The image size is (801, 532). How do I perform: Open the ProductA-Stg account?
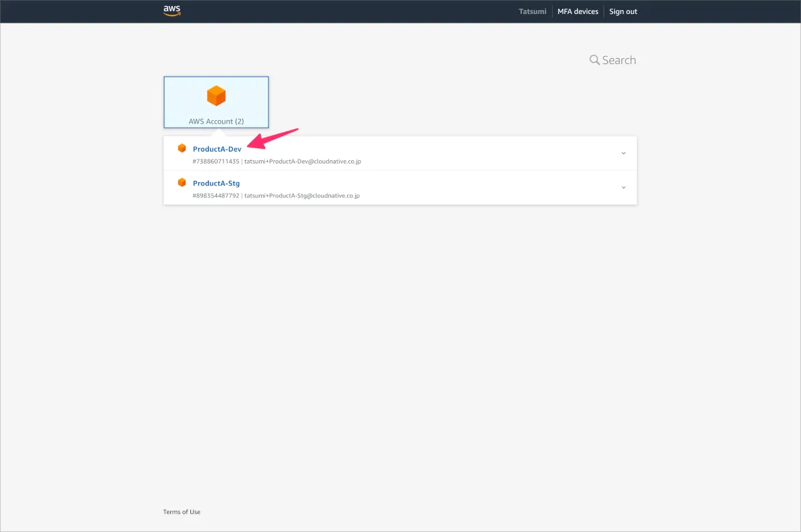click(x=216, y=183)
